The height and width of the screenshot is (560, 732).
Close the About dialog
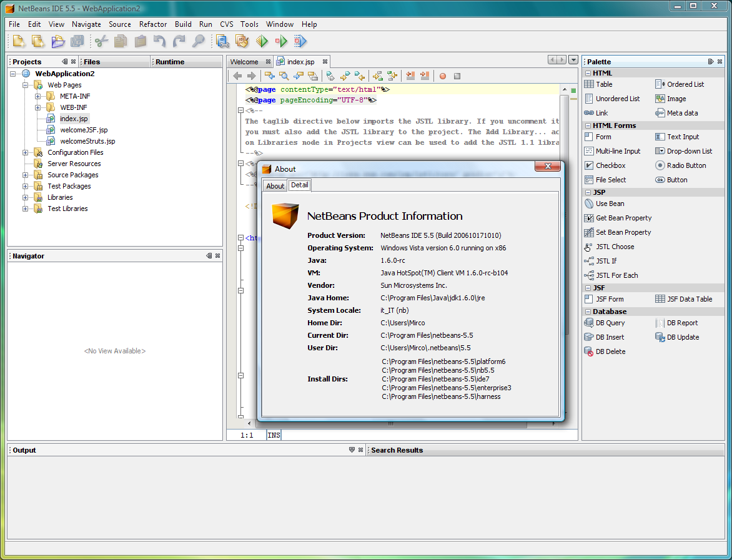pos(548,166)
